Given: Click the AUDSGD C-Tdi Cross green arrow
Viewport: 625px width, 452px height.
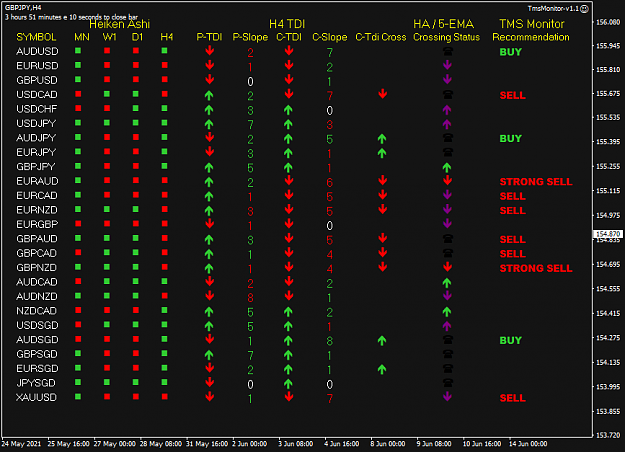Looking at the screenshot, I should [x=382, y=340].
